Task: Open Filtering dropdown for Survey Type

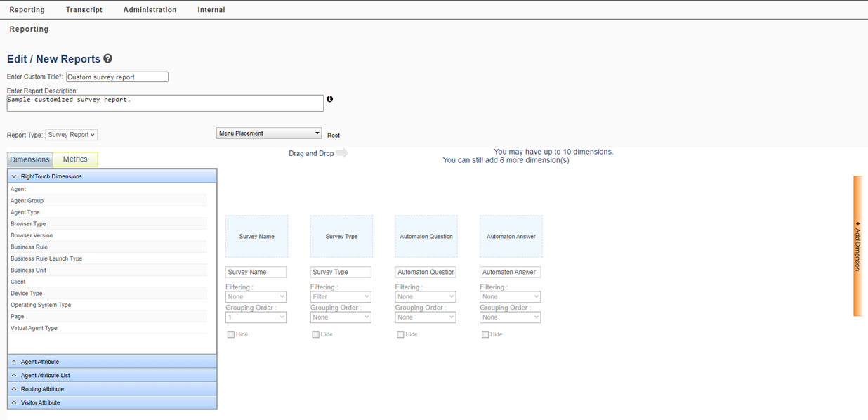Action: tap(341, 297)
